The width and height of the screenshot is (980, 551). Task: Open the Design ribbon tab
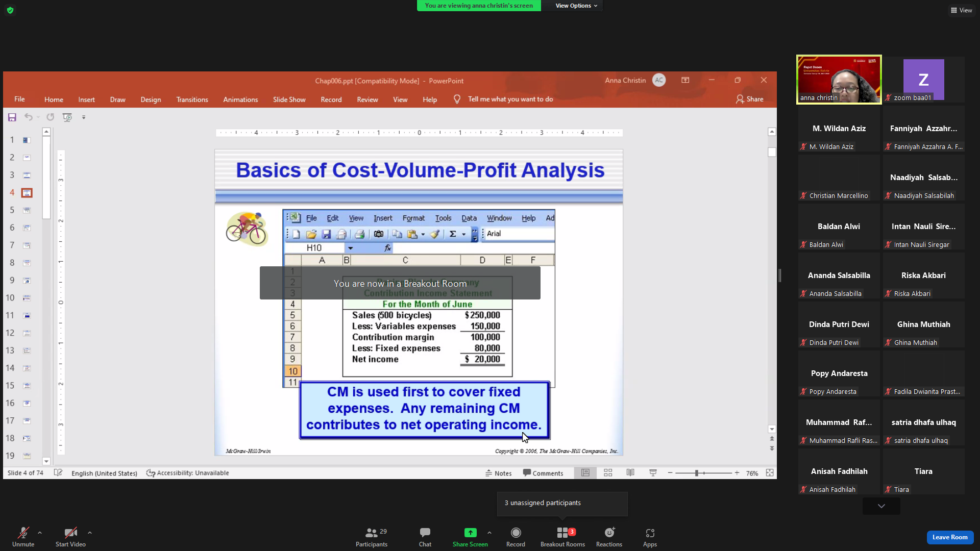pyautogui.click(x=151, y=99)
